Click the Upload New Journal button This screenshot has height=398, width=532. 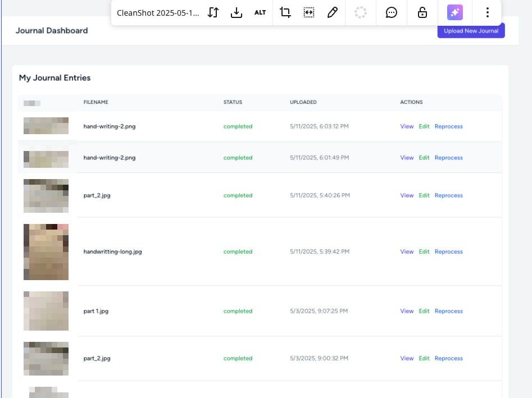(471, 31)
